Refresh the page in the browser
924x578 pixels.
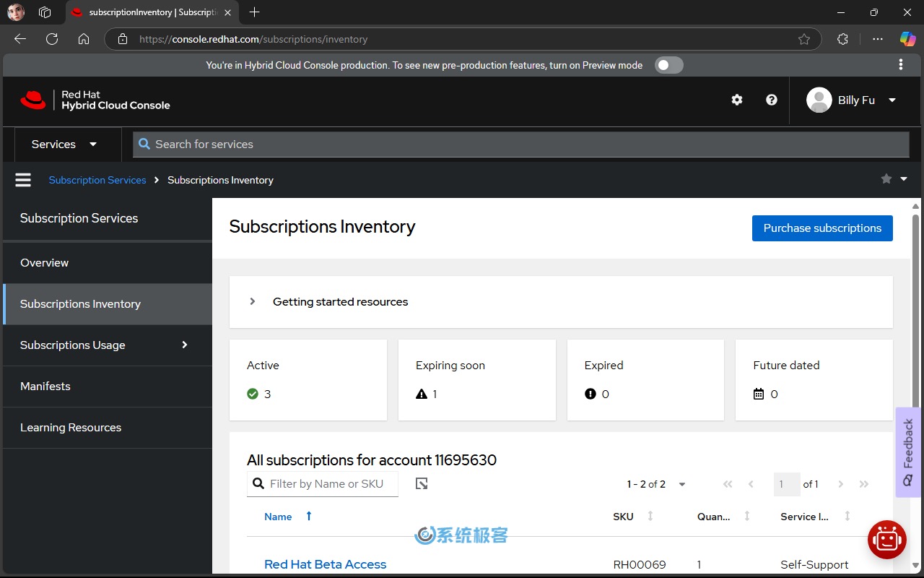(x=52, y=39)
